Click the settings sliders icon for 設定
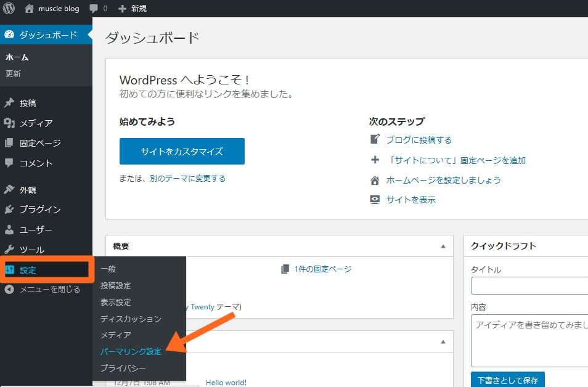 tap(9, 269)
